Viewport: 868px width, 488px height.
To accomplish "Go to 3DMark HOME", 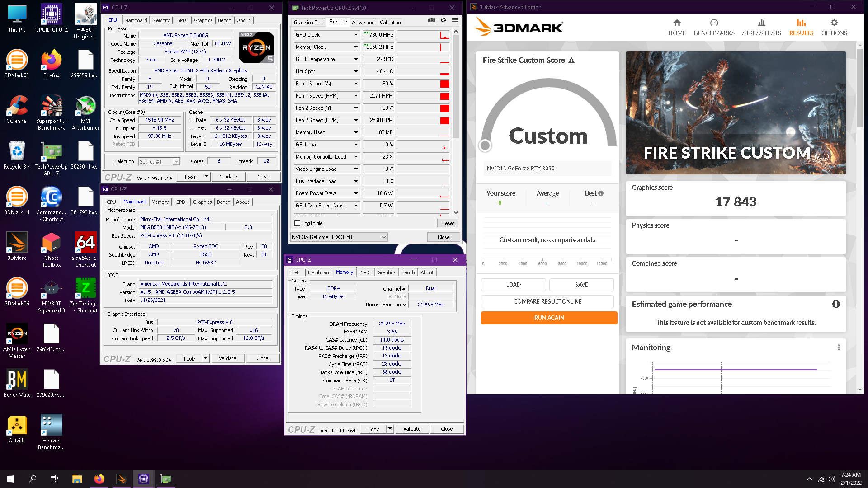I will click(x=677, y=28).
